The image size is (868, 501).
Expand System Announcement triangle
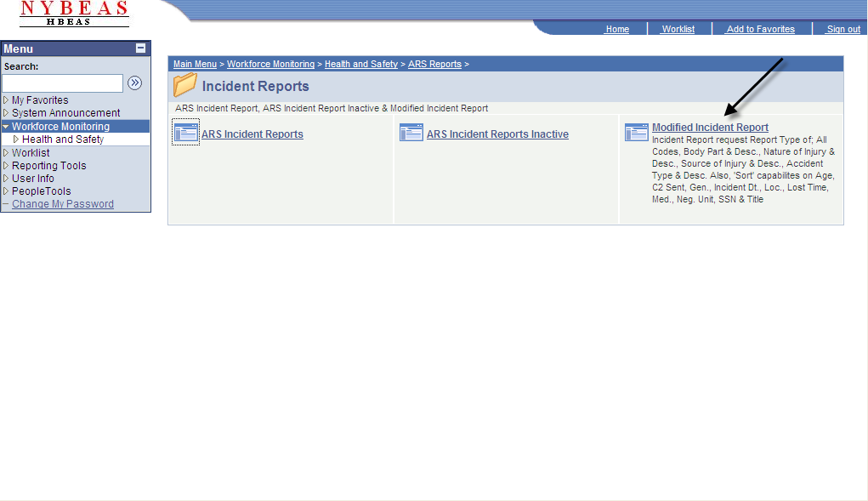point(6,113)
